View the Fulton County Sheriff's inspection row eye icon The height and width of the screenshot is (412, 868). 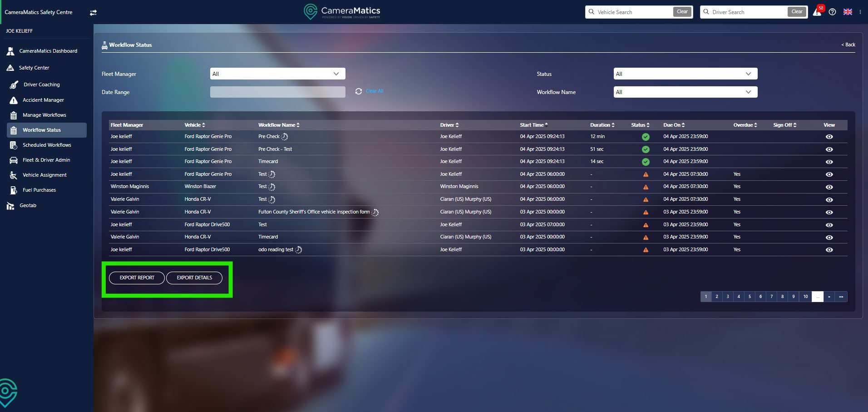pos(829,212)
